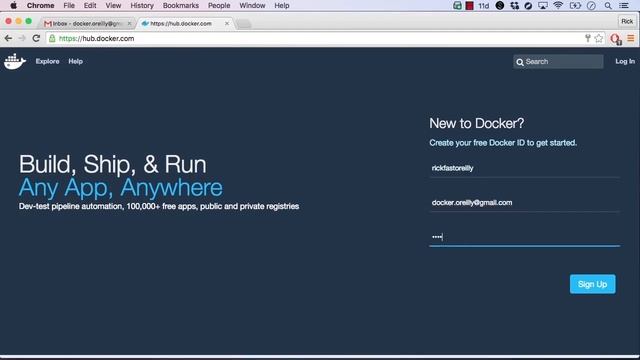Click the green menu bar icon left of the red square
Viewport: 640px width, 360px height.
pos(457,6)
